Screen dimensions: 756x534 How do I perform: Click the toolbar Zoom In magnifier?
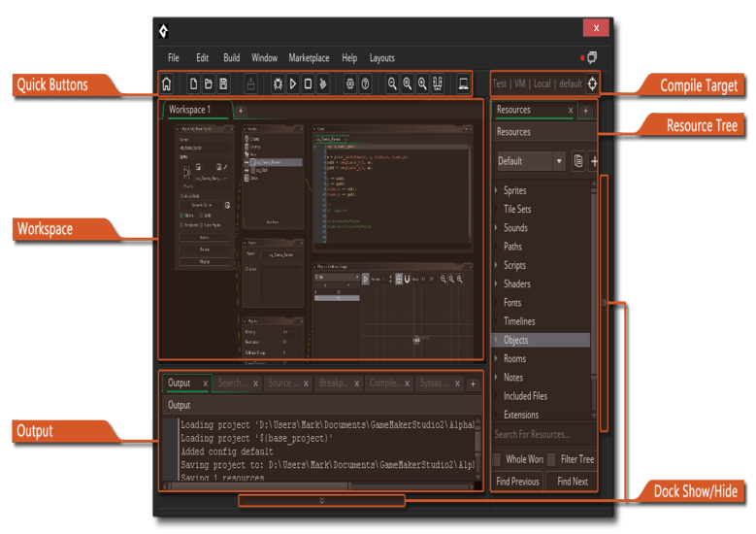point(422,83)
